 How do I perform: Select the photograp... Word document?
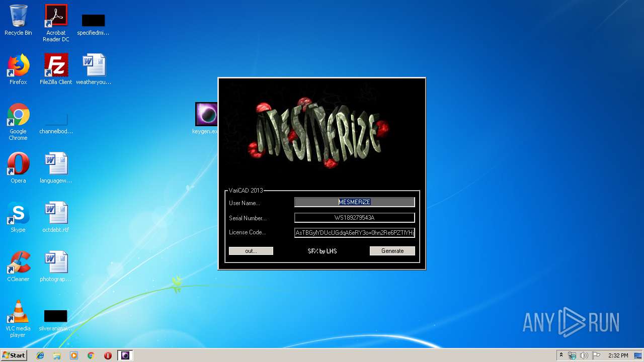tap(56, 266)
